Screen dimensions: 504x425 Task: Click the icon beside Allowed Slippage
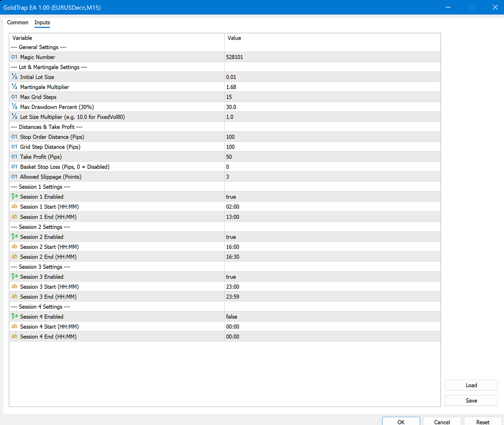(14, 177)
